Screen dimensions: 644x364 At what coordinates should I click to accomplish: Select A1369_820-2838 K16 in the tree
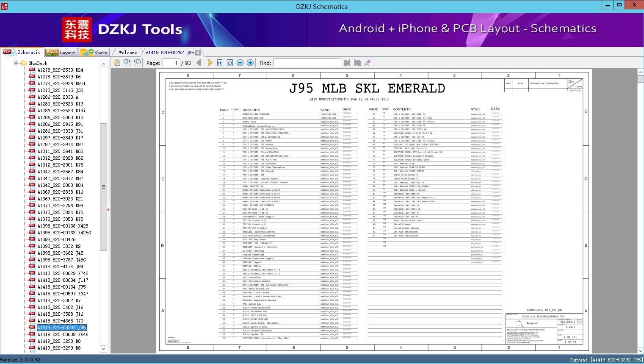click(60, 192)
